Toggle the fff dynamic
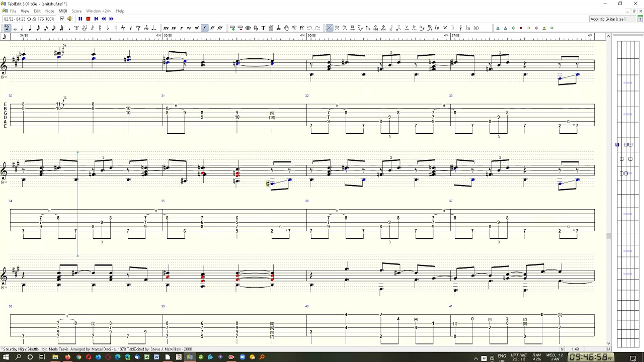 (220, 28)
